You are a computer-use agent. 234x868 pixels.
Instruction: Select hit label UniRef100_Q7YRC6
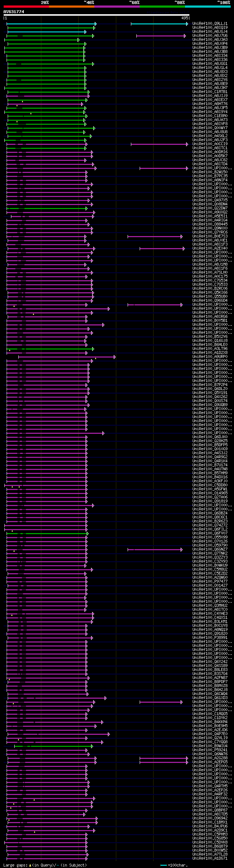tap(210, 232)
